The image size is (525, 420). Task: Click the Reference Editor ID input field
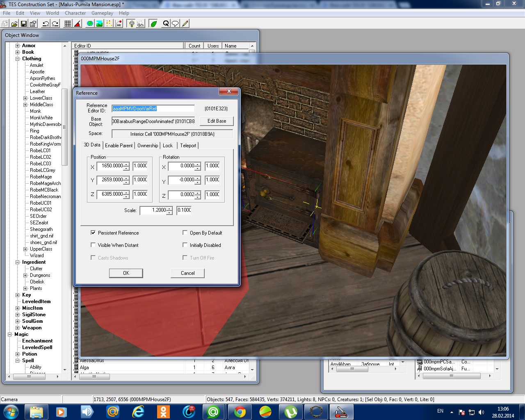153,109
